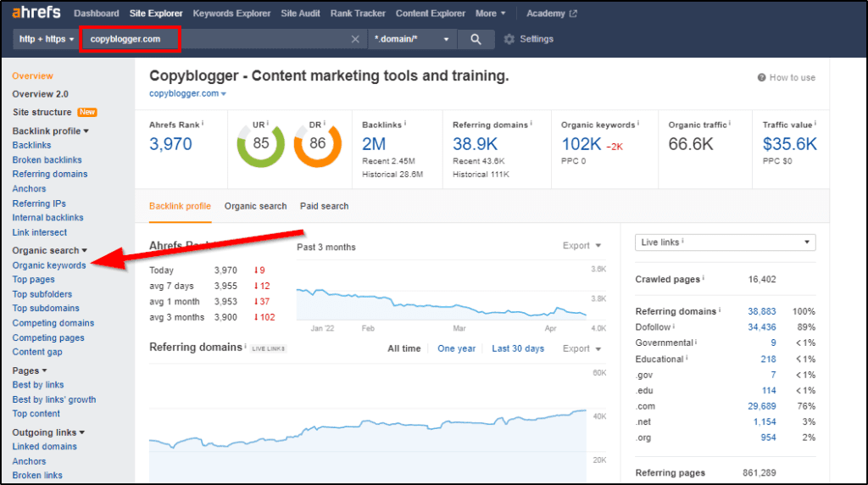
Task: Open the Live links dropdown
Action: tap(726, 242)
